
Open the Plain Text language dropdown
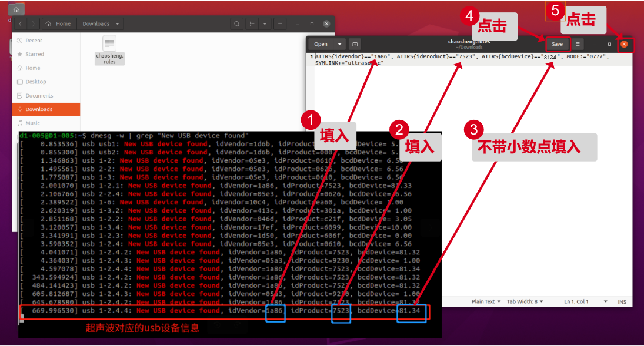tap(486, 301)
